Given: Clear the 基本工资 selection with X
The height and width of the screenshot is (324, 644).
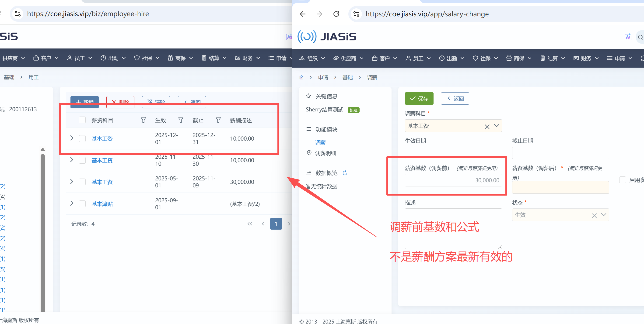Looking at the screenshot, I should click(x=487, y=127).
